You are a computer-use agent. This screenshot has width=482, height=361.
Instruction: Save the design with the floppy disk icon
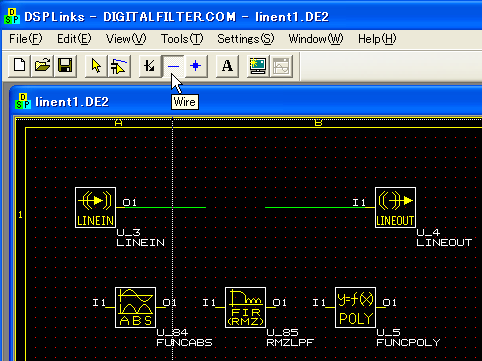(65, 66)
